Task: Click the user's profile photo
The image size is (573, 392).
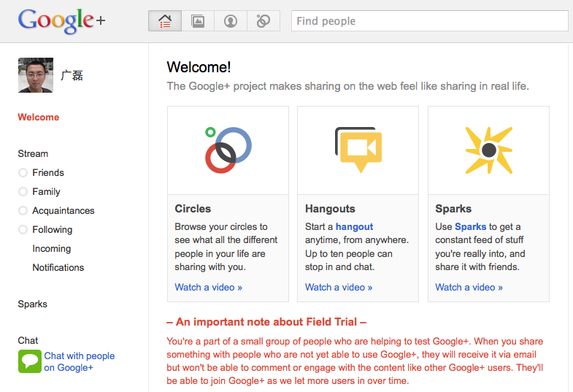Action: 36,75
